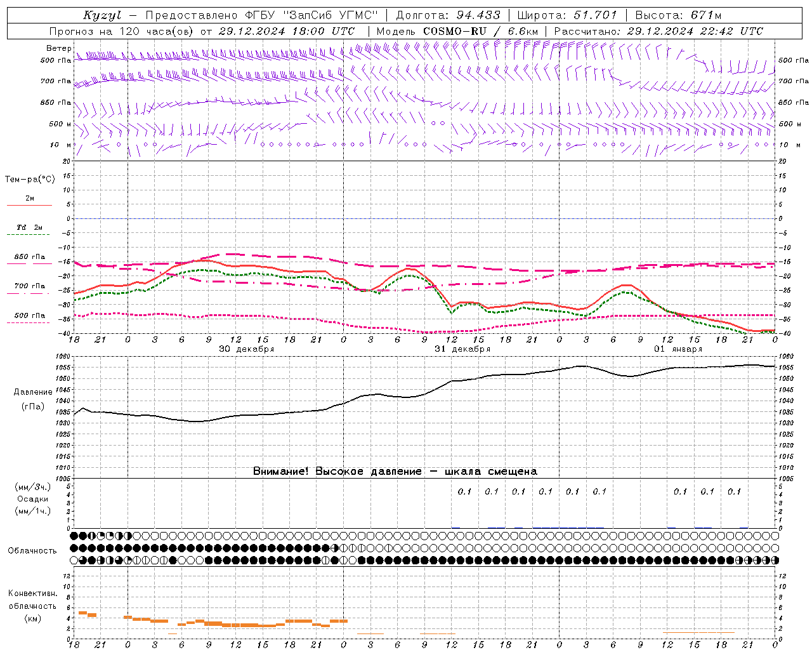This screenshot has width=812, height=650.
Task: Click the "31 декабря" date label
Action: [x=462, y=348]
